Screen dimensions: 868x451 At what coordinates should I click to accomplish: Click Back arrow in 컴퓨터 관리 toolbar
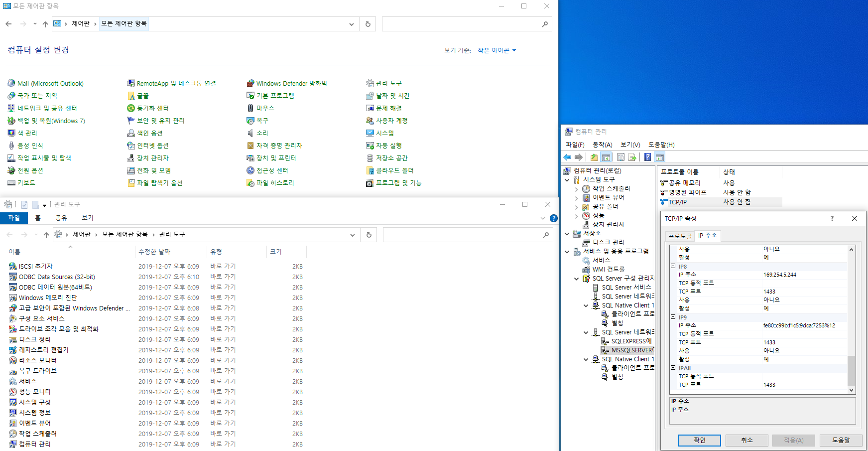567,157
